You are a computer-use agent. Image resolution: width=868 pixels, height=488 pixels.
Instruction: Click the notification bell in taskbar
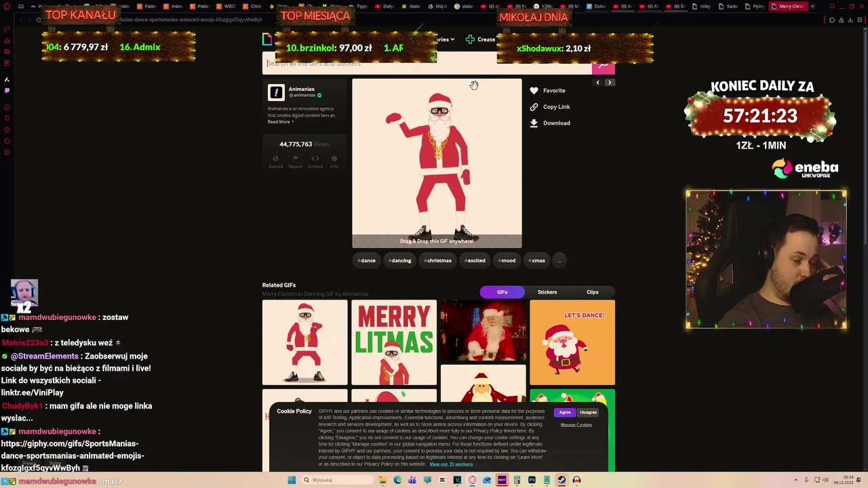[x=859, y=480]
